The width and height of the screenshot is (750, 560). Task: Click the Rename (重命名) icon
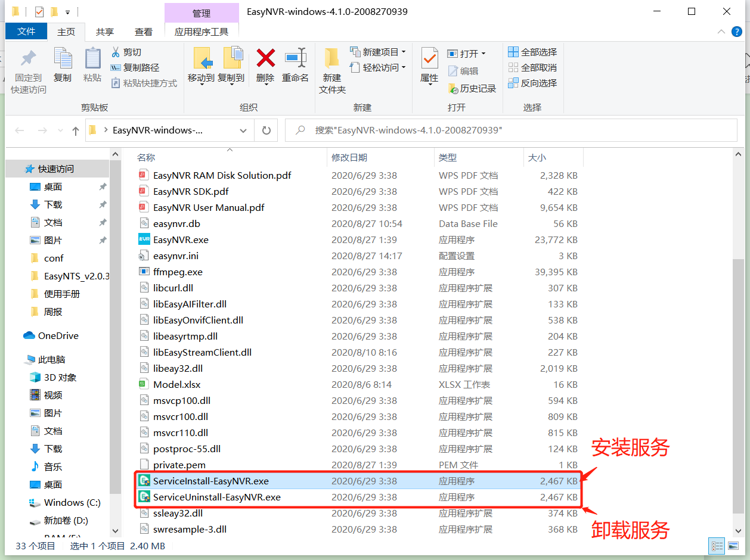click(295, 58)
